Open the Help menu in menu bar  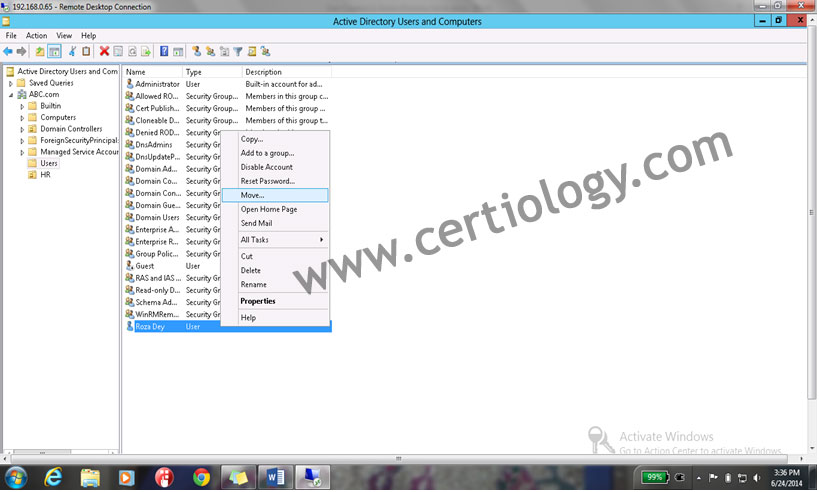tap(88, 36)
